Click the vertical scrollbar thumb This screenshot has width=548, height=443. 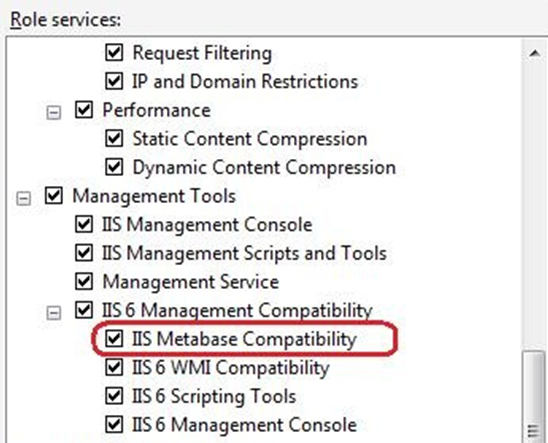click(x=534, y=397)
